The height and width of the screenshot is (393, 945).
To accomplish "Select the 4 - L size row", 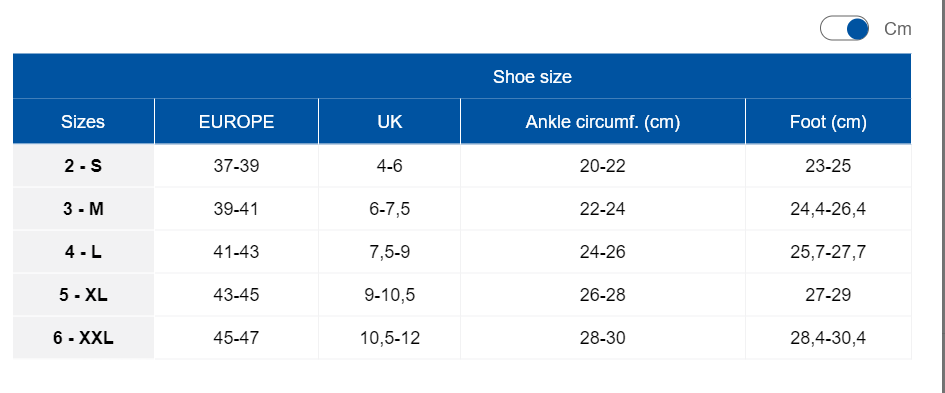I will pyautogui.click(x=462, y=251).
